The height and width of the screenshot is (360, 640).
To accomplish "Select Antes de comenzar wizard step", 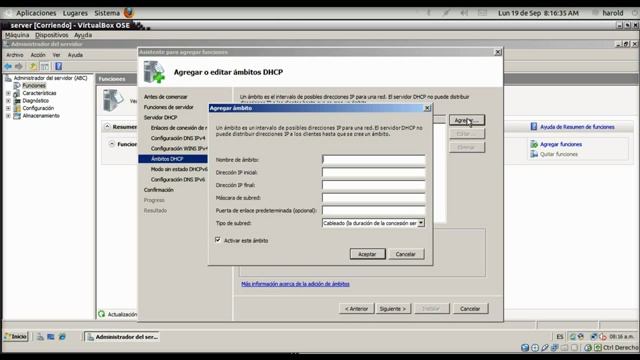I will 165,97.
